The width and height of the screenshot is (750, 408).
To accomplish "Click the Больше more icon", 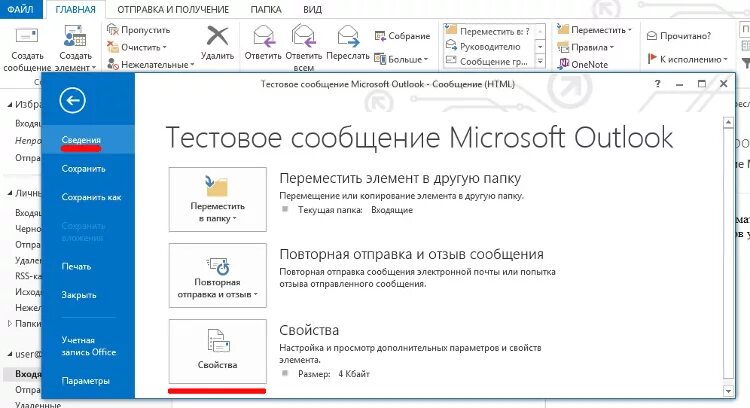I will (x=380, y=59).
